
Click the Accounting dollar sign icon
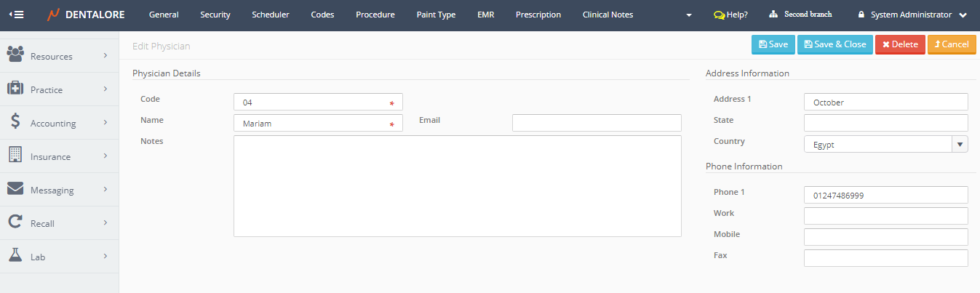15,122
